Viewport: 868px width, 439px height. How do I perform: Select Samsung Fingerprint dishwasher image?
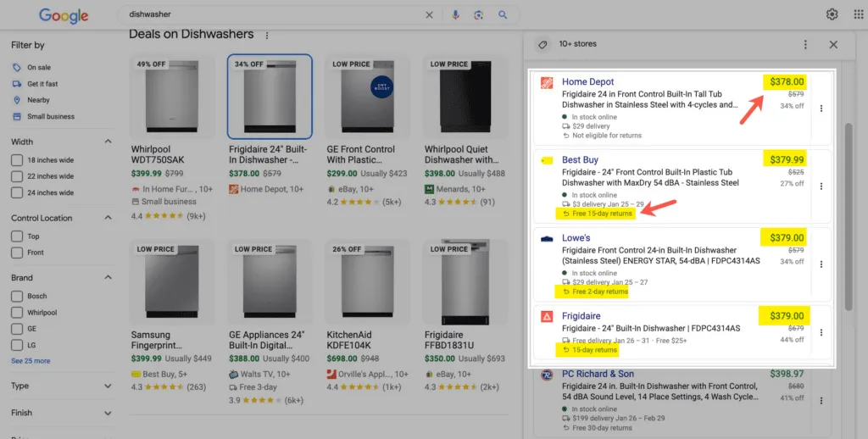(x=172, y=281)
